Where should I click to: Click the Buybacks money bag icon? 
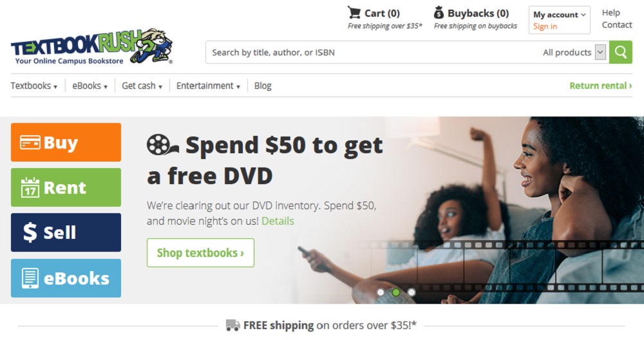[439, 12]
